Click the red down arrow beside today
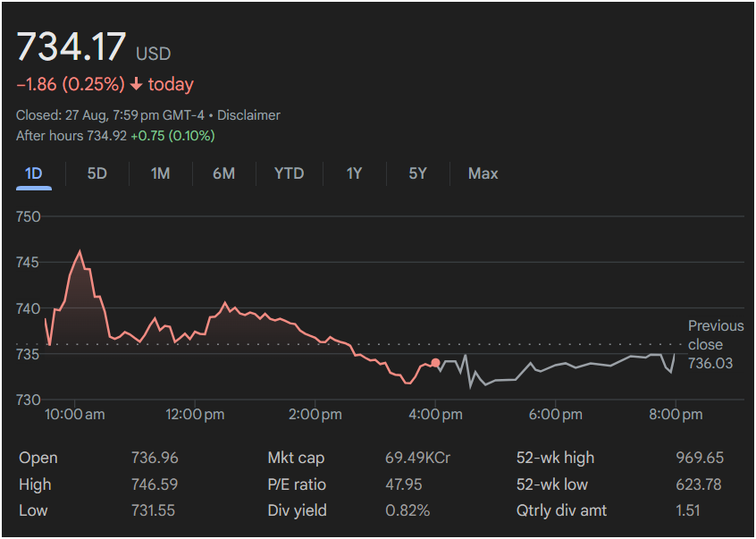The width and height of the screenshot is (756, 539). 136,85
